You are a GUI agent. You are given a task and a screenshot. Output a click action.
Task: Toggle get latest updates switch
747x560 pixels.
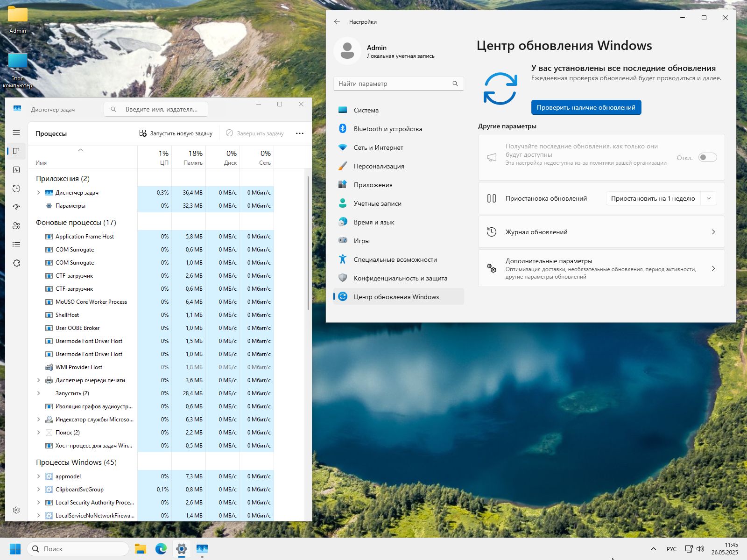tap(707, 157)
